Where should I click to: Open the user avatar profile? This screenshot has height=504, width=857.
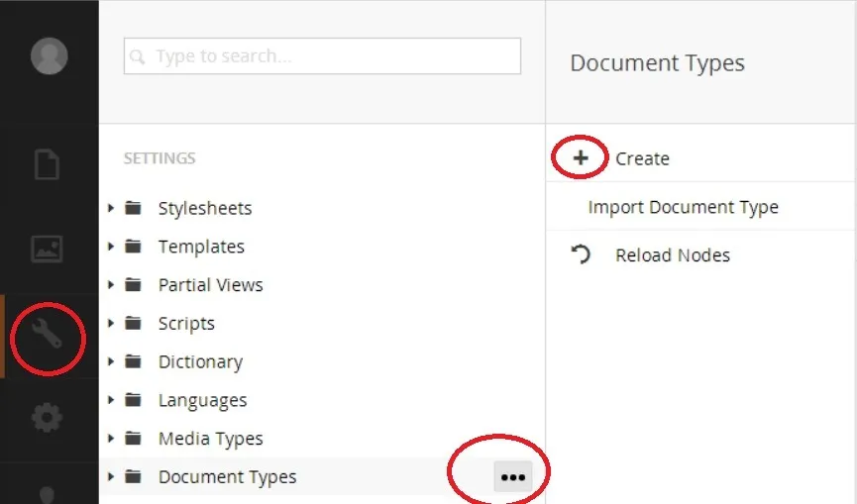point(49,55)
